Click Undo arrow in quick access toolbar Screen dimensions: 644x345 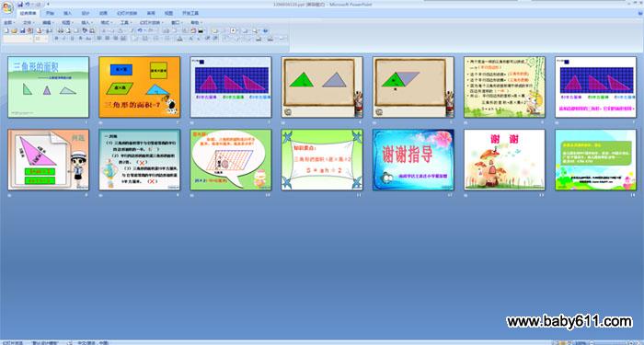27,4
